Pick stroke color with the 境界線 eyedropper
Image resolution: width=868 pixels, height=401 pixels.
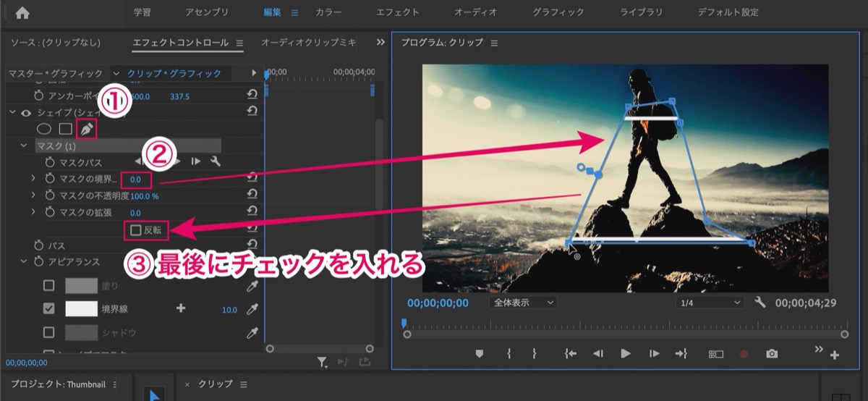[252, 309]
